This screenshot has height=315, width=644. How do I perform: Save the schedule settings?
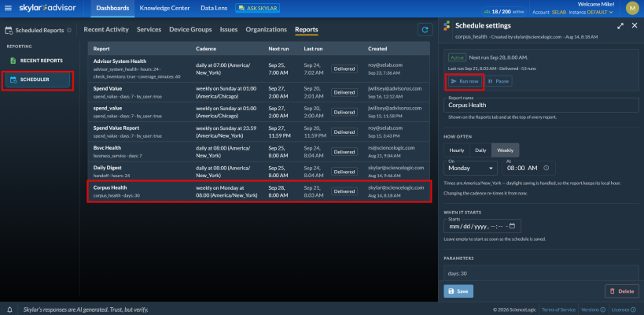tap(458, 291)
